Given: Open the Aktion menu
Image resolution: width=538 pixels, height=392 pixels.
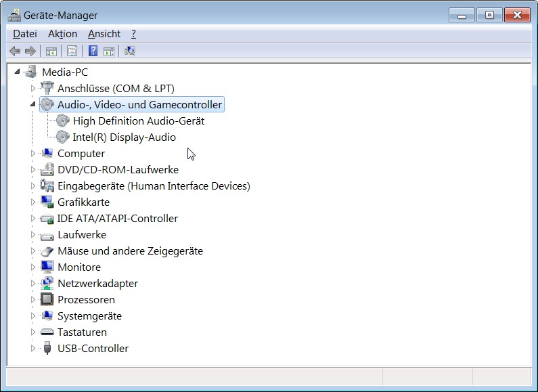Looking at the screenshot, I should (x=62, y=34).
